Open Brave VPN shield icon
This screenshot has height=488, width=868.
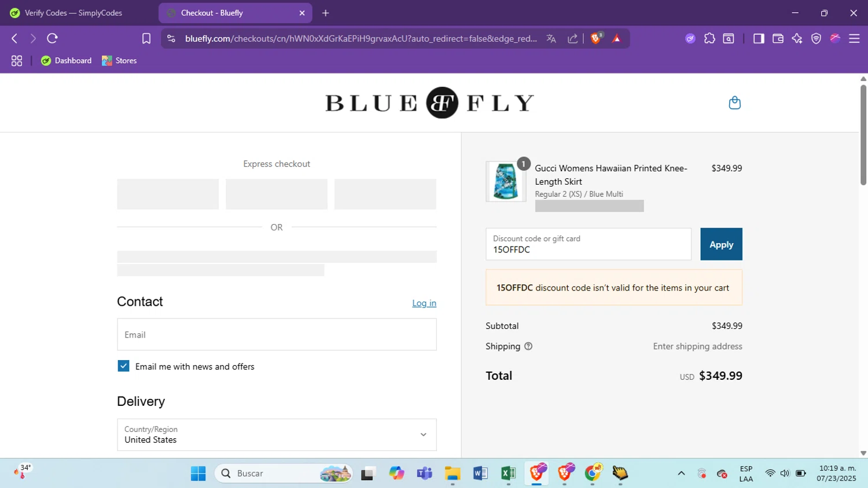point(816,39)
